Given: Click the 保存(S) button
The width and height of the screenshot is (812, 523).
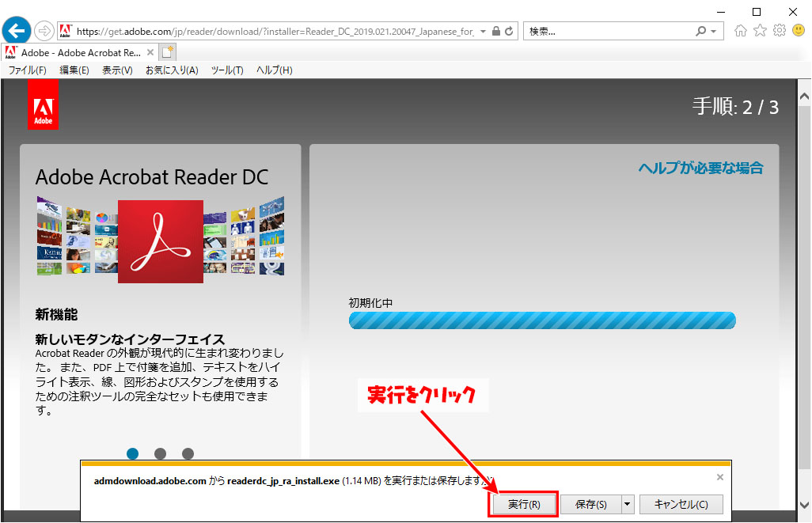Looking at the screenshot, I should click(x=591, y=504).
